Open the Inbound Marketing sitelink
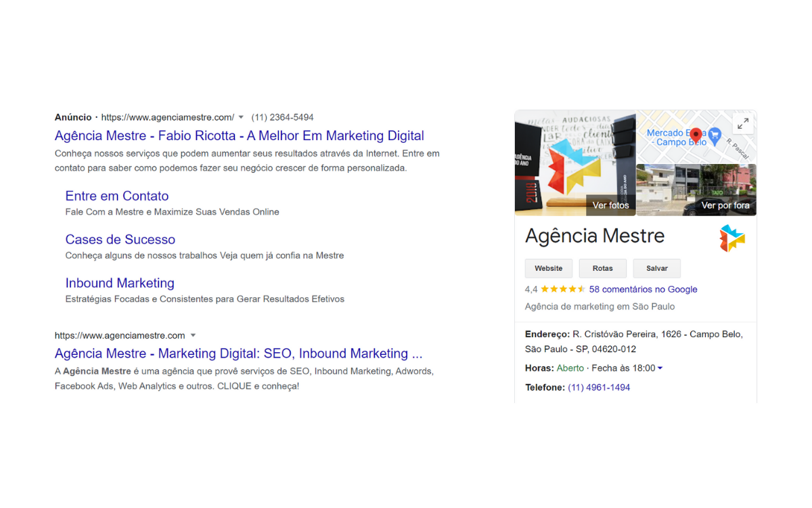The width and height of the screenshot is (812, 508). [119, 283]
